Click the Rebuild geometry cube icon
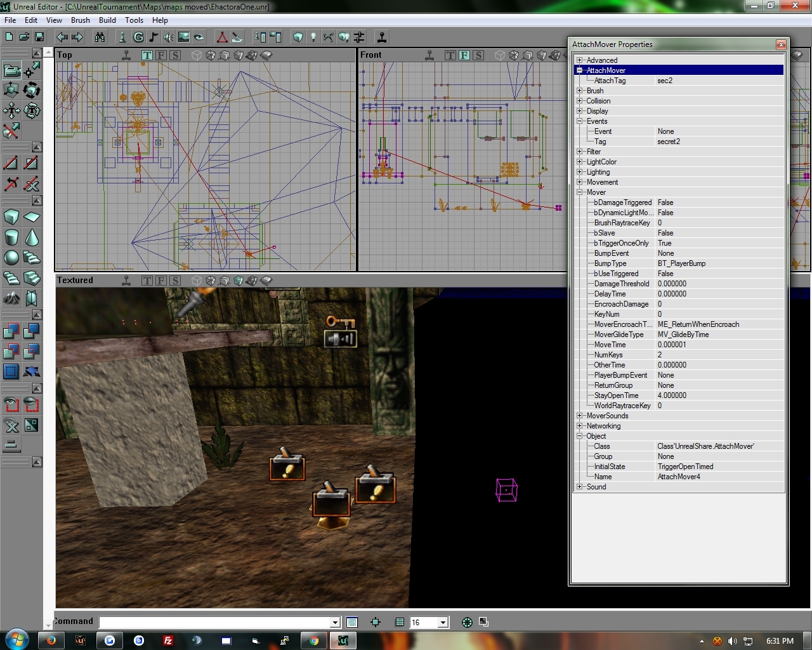Viewport: 812px width, 650px height. click(298, 37)
